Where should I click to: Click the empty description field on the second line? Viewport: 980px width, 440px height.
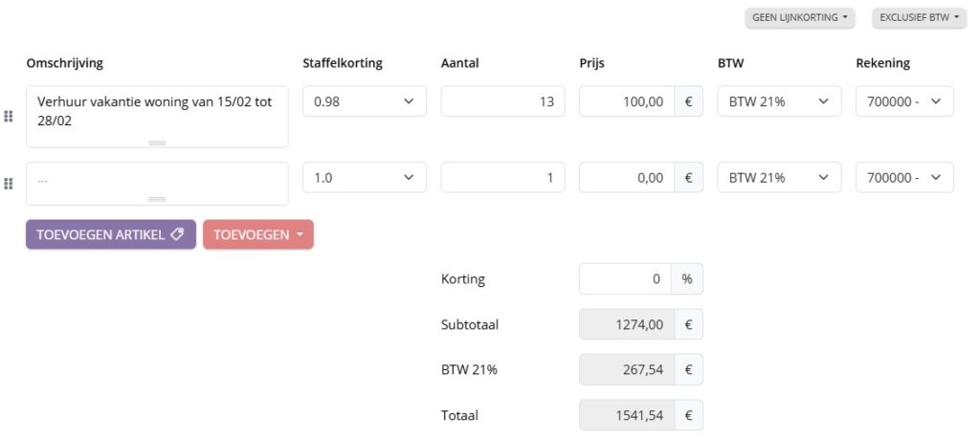click(157, 179)
